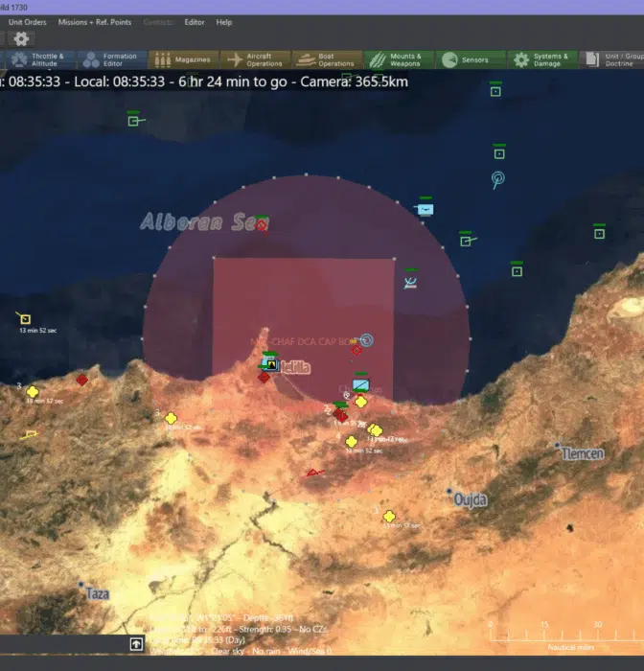The width and height of the screenshot is (644, 671).
Task: Open Unit / Group Doctrine settings
Action: point(613,59)
